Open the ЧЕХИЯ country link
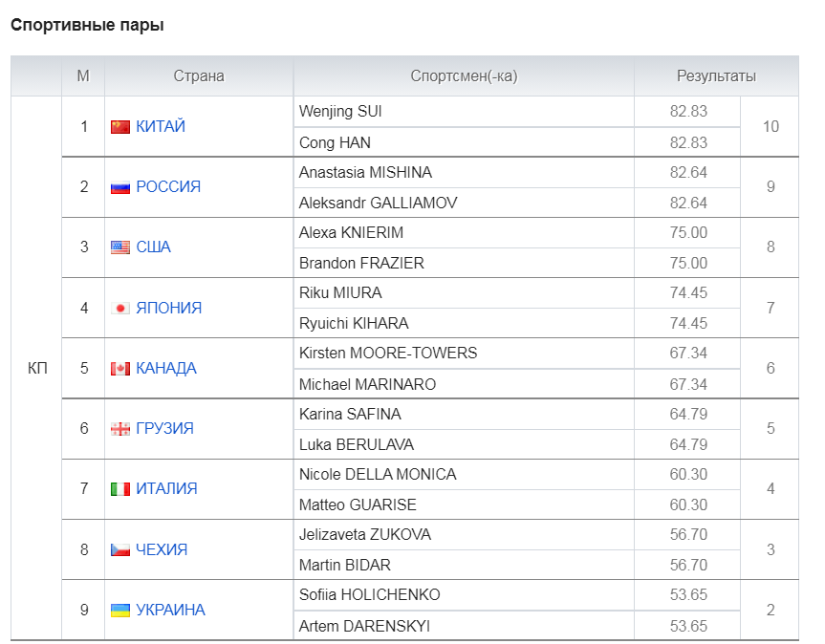This screenshot has width=825, height=644. pos(162,549)
